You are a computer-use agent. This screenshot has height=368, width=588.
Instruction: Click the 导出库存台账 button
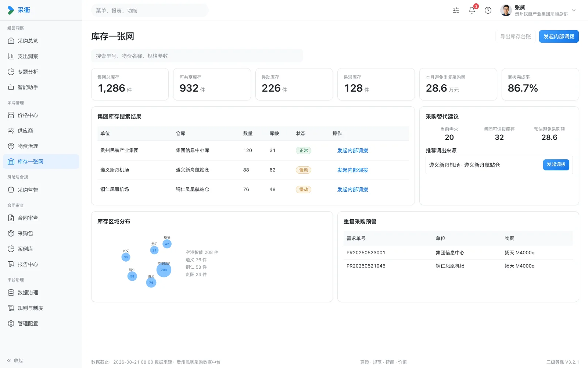click(516, 36)
